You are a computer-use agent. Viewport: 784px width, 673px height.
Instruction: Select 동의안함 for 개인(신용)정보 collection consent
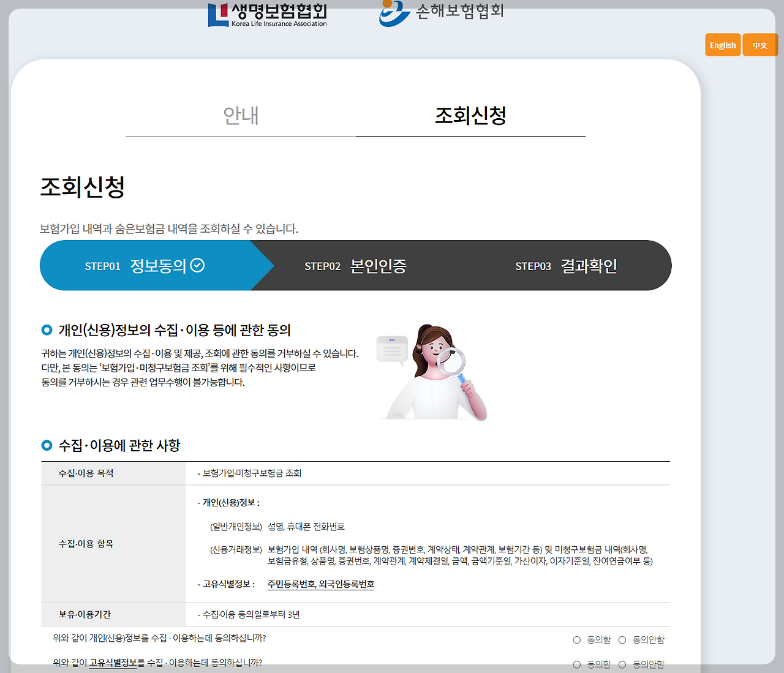pyautogui.click(x=622, y=639)
